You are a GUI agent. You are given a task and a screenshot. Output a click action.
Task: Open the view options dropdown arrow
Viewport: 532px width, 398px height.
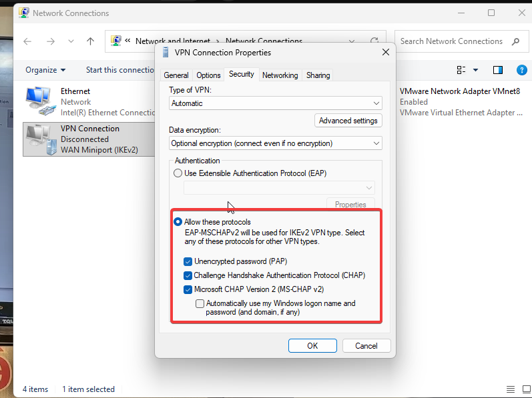point(476,70)
